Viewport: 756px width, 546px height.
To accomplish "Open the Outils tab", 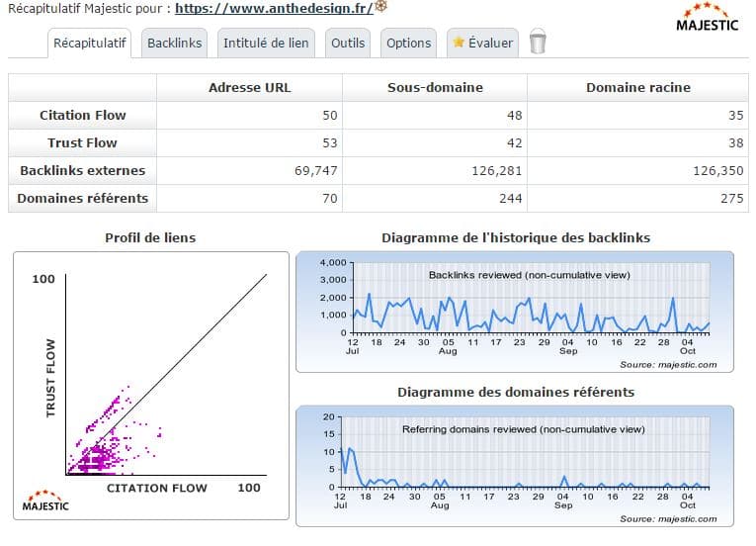I will pyautogui.click(x=348, y=43).
